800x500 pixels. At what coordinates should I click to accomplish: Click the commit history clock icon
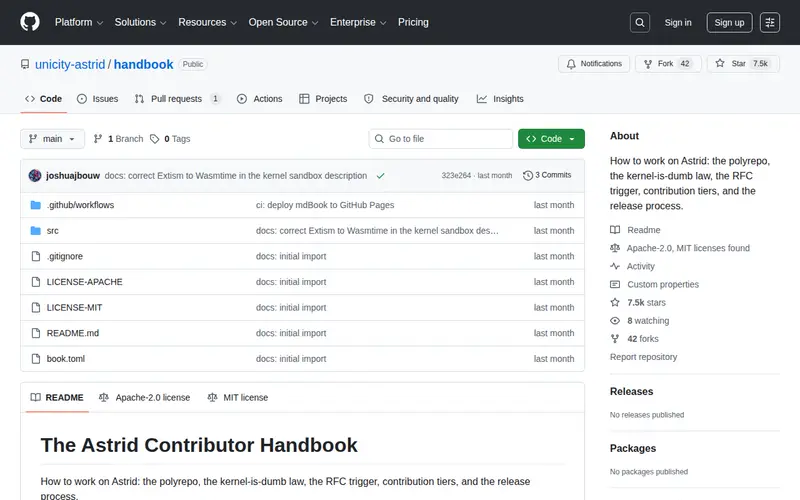pyautogui.click(x=528, y=176)
